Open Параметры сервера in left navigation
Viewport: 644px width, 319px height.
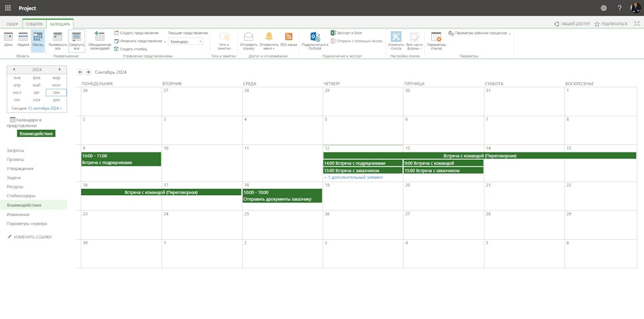point(26,224)
